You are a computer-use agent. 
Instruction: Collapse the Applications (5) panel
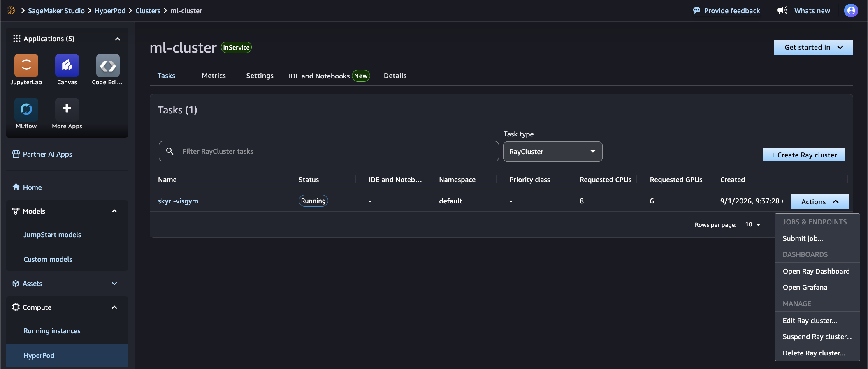pyautogui.click(x=118, y=39)
